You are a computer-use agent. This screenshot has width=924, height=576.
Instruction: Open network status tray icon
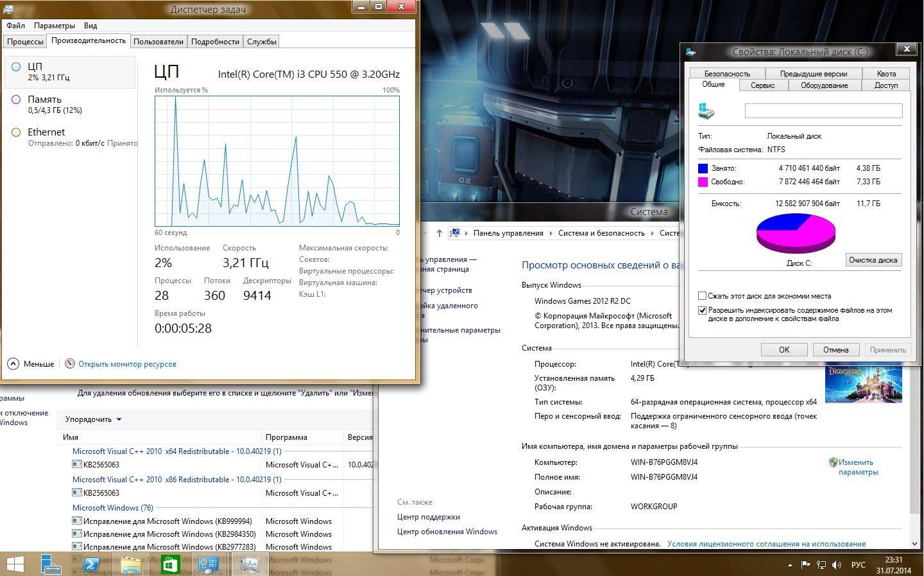point(821,565)
